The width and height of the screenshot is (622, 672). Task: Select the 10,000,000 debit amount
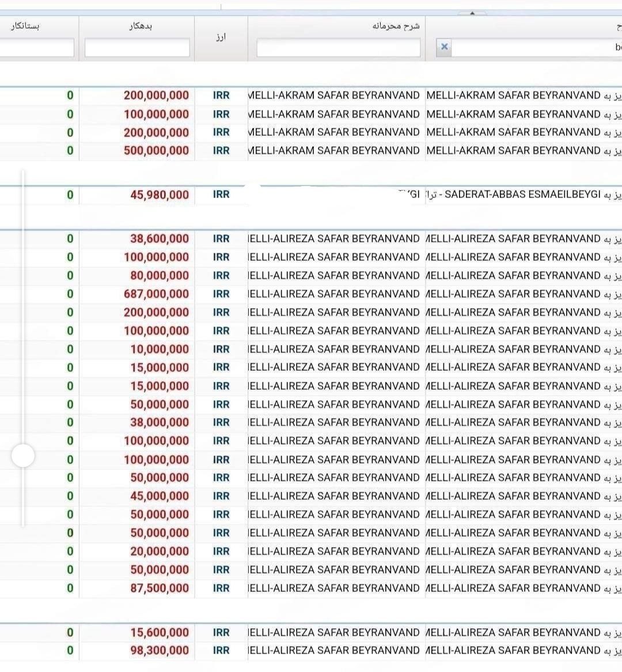[x=160, y=350]
